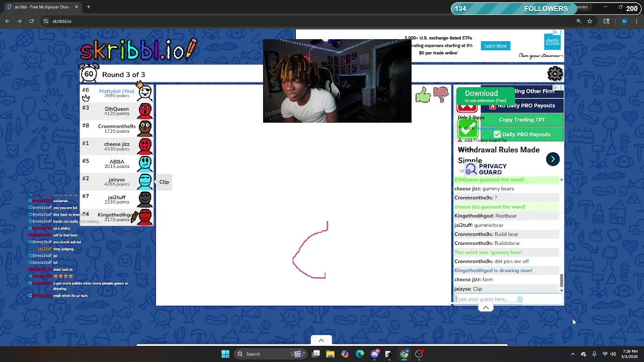644x362 pixels.
Task: Open the info icon in the guess box
Action: [520, 299]
